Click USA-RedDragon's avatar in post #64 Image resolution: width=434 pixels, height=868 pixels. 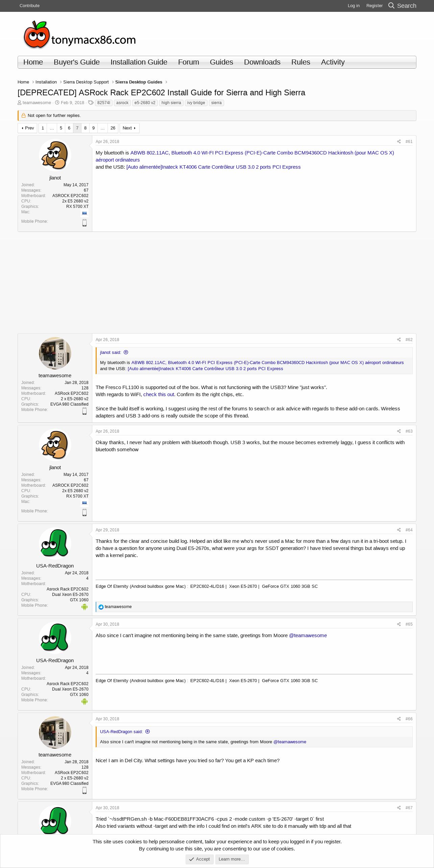[55, 544]
